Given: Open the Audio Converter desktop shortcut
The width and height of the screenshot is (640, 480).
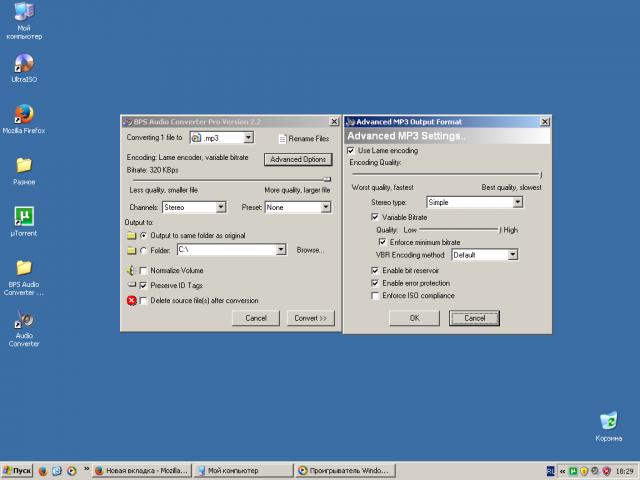Looking at the screenshot, I should 24,323.
